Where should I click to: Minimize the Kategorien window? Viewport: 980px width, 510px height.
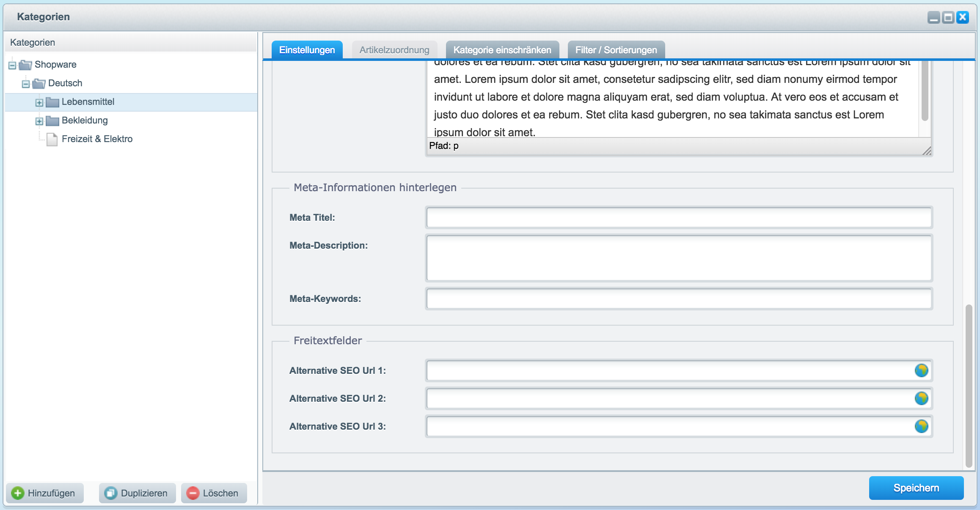click(934, 17)
